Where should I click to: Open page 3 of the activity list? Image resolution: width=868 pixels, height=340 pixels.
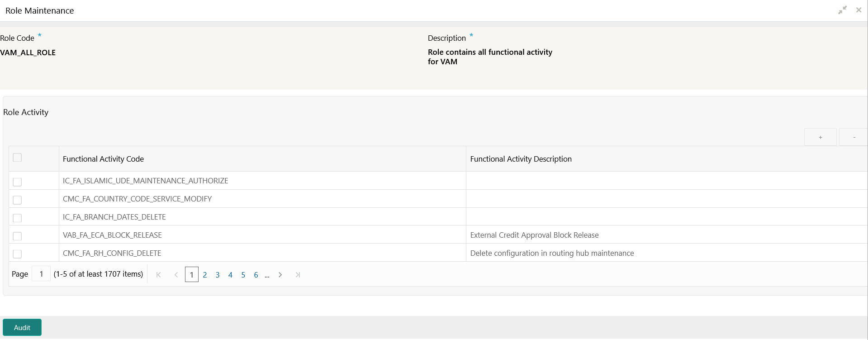[x=218, y=275]
